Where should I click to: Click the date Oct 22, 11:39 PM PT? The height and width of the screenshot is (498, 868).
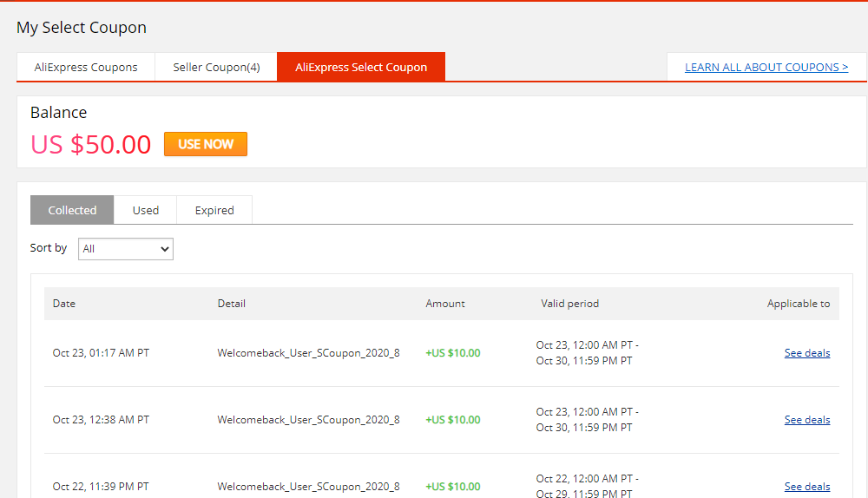[x=101, y=487]
